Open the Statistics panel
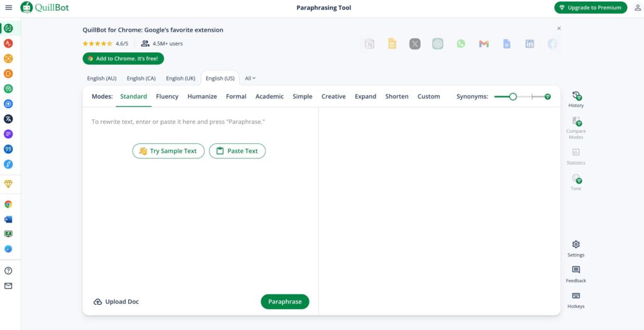644x330 pixels. (x=576, y=157)
